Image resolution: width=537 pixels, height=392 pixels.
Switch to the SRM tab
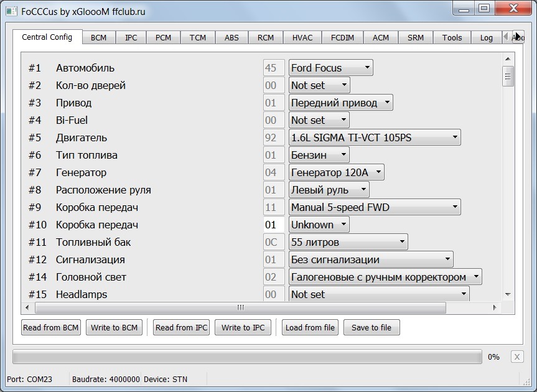click(x=416, y=38)
